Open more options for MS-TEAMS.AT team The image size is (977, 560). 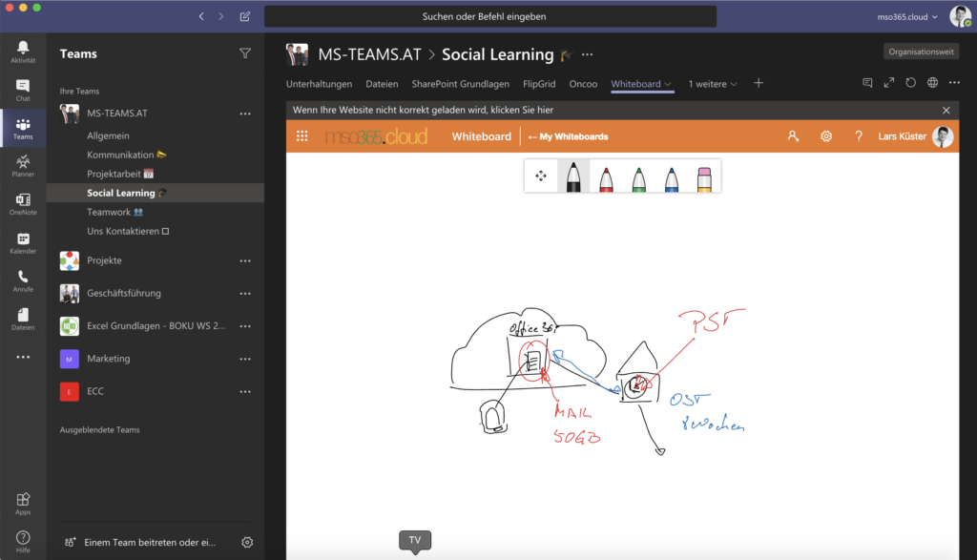(x=245, y=114)
